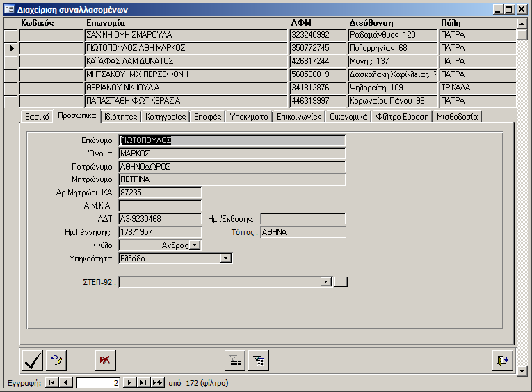Select the Μισθοδοσία tab

tap(457, 117)
